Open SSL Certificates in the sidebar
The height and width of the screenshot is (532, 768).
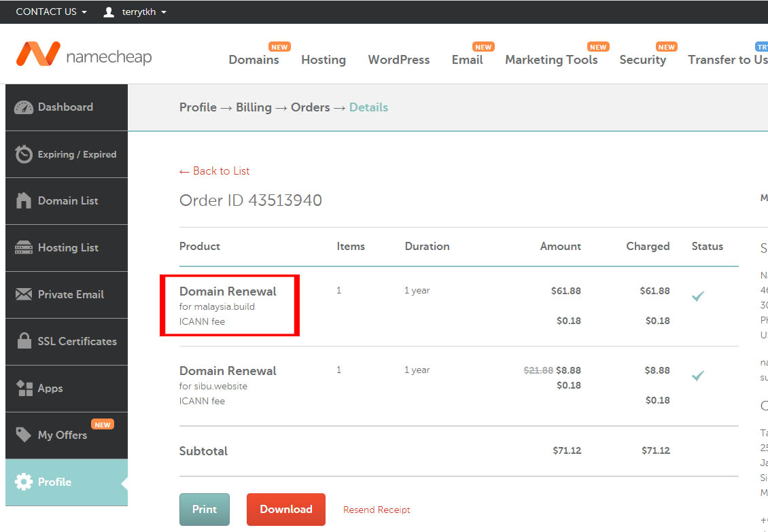(67, 342)
